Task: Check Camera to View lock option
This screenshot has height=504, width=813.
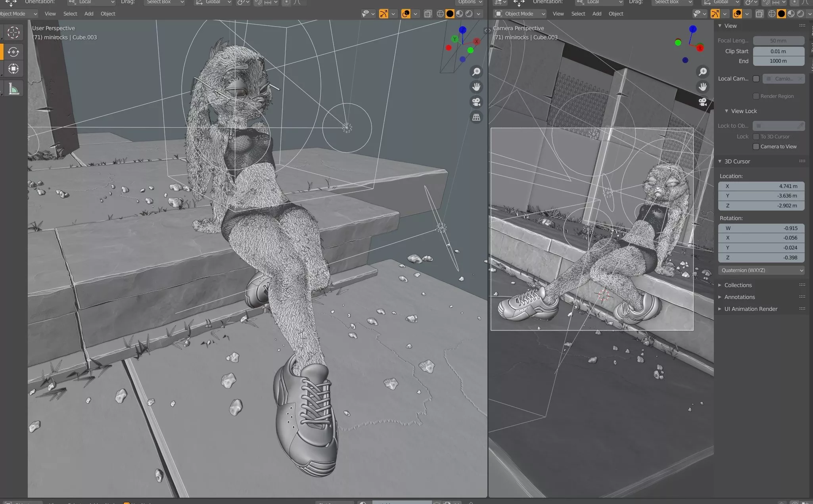Action: pos(756,147)
